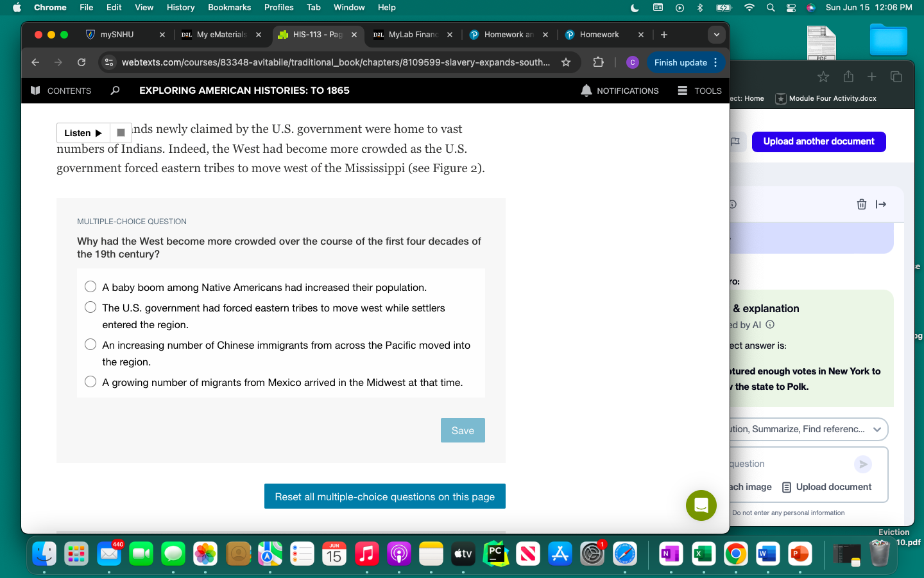Open the History menu in the menu bar
924x578 pixels.
pyautogui.click(x=180, y=8)
